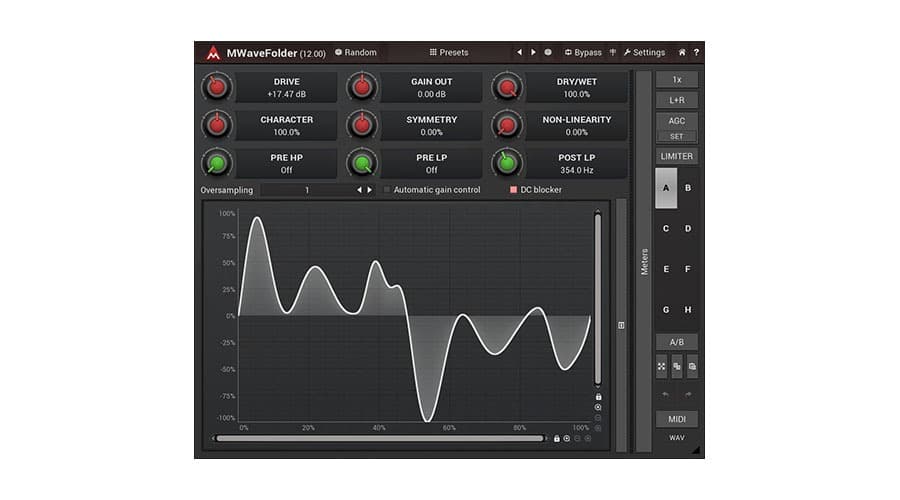900x500 pixels.
Task: Toggle the Bypass button
Action: tap(583, 52)
